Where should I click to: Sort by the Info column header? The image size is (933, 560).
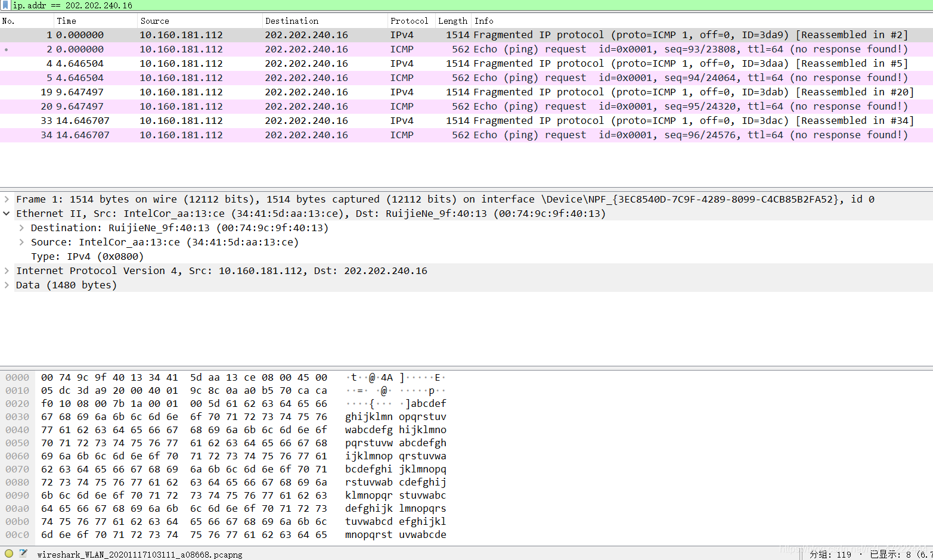click(x=702, y=21)
